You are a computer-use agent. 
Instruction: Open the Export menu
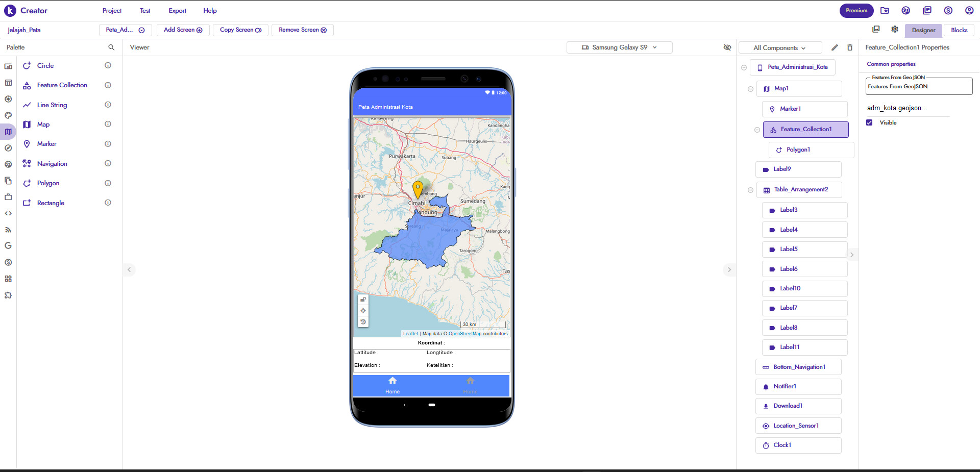tap(177, 10)
